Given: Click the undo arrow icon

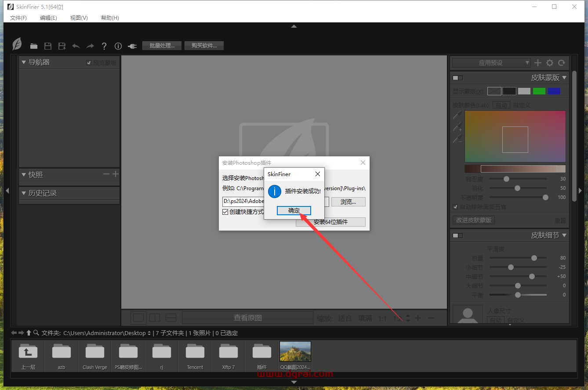Looking at the screenshot, I should coord(76,46).
